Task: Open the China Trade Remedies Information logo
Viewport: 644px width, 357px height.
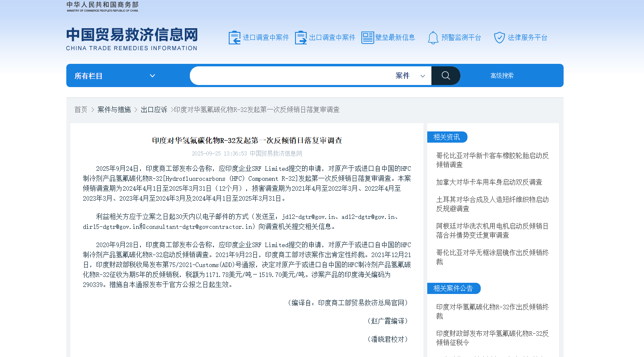Action: (132, 39)
